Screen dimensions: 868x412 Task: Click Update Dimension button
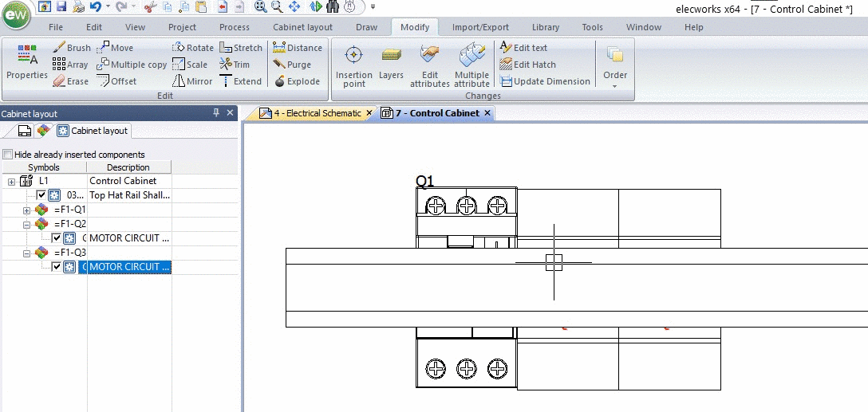click(x=545, y=81)
